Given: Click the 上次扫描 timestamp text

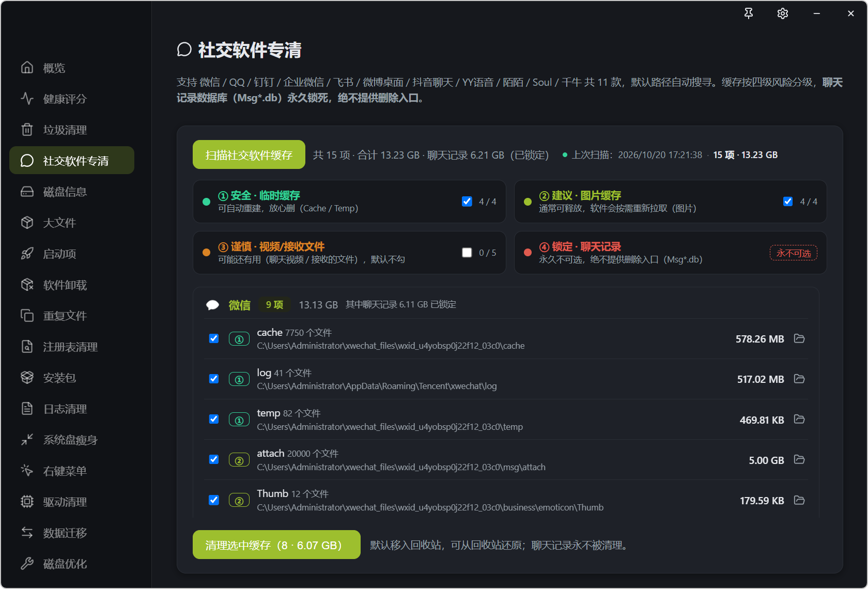Looking at the screenshot, I should click(x=637, y=155).
